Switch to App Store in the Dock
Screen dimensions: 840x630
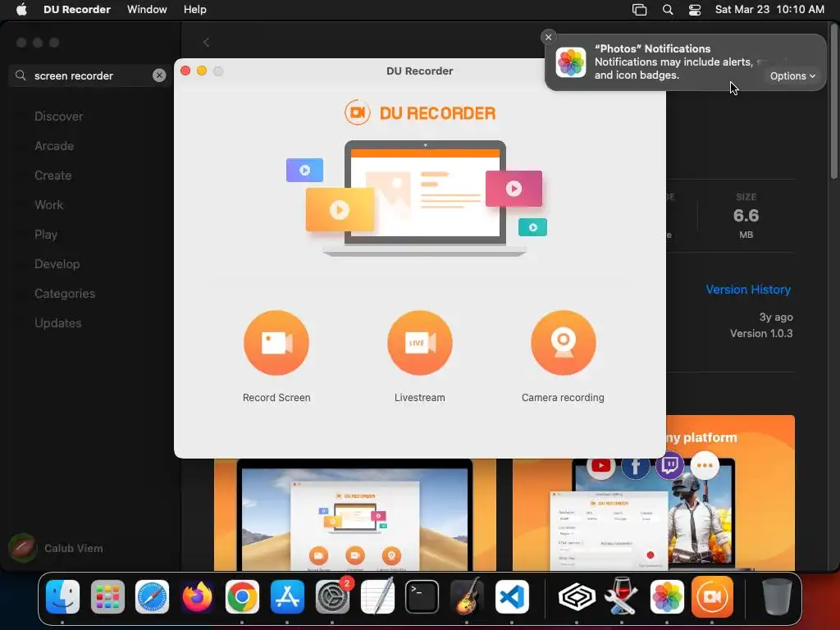tap(287, 596)
